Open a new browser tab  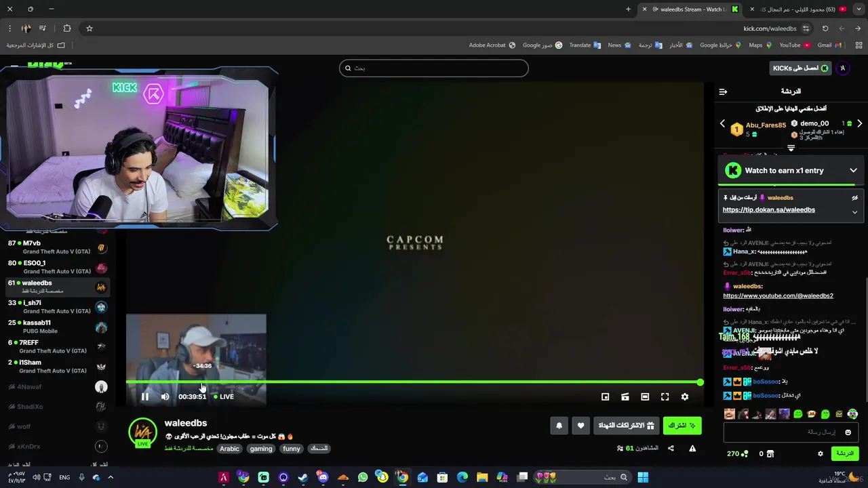pyautogui.click(x=628, y=9)
